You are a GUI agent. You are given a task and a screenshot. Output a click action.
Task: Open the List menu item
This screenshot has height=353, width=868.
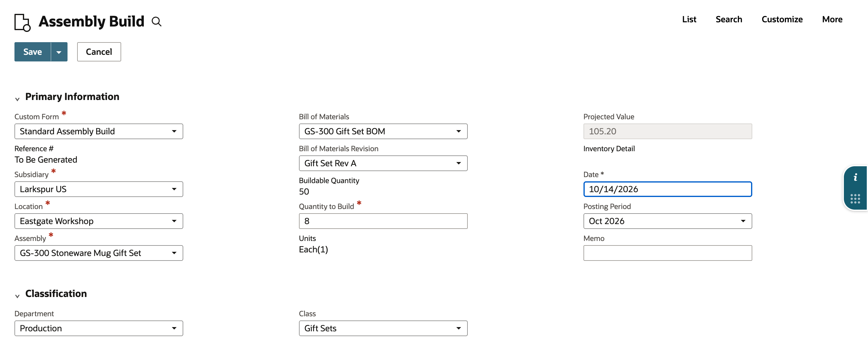point(689,20)
